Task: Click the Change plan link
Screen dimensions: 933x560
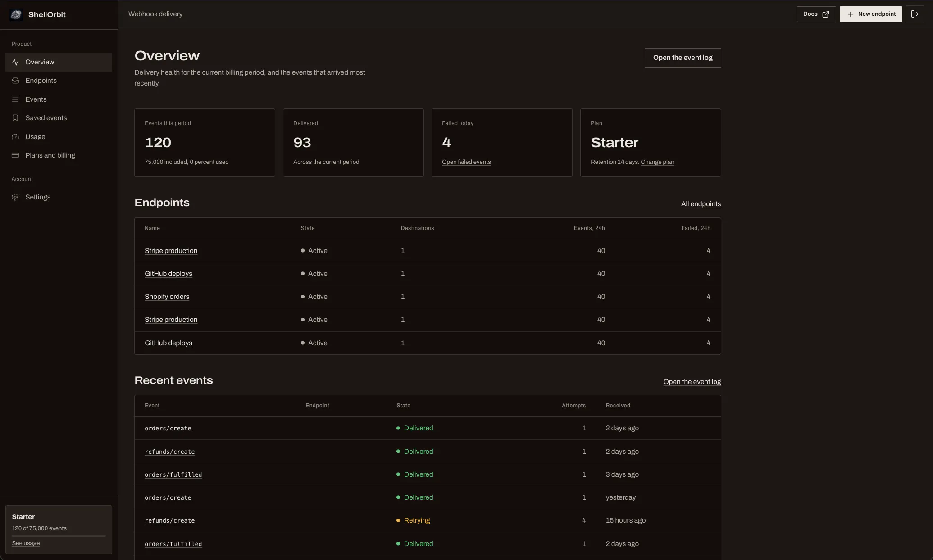Action: (x=657, y=162)
